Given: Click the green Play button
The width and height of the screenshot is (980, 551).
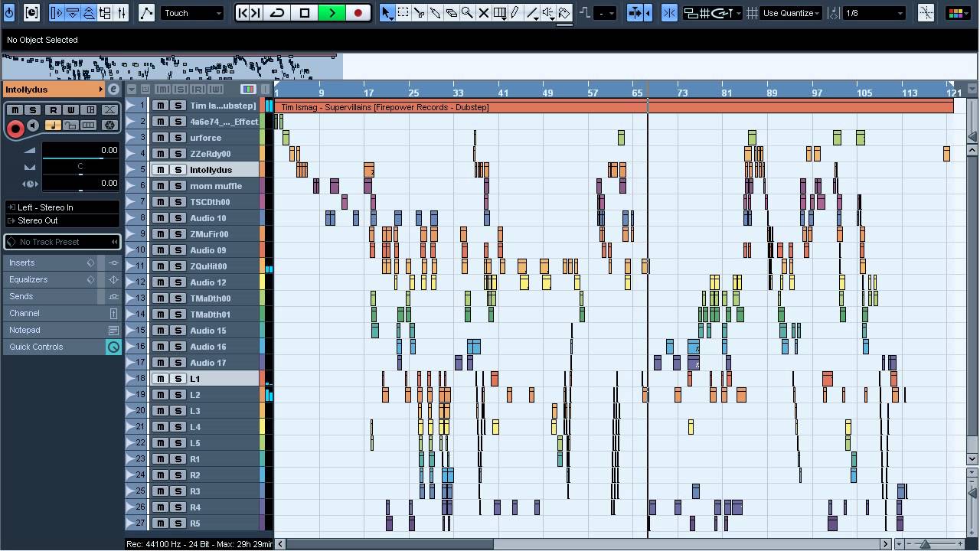Looking at the screenshot, I should point(332,13).
